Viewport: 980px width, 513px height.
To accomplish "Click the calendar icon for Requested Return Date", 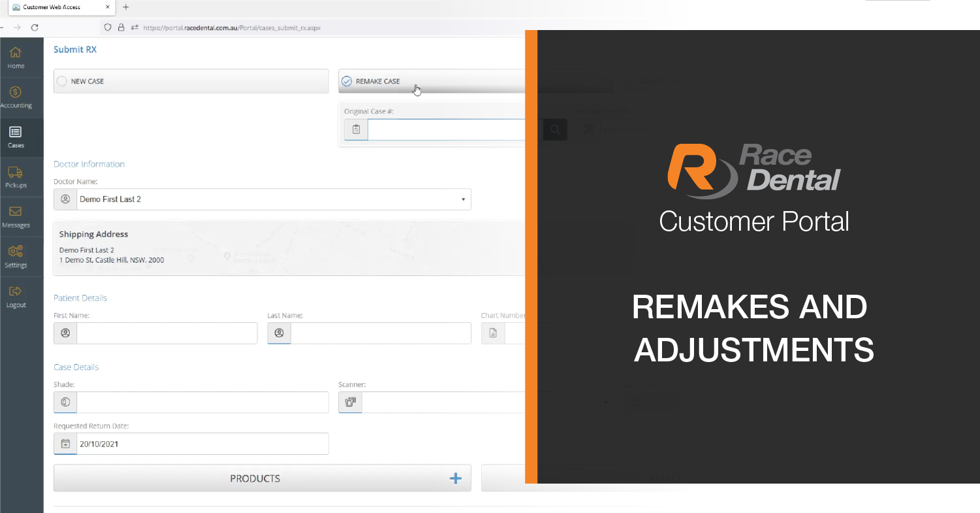I will 65,444.
